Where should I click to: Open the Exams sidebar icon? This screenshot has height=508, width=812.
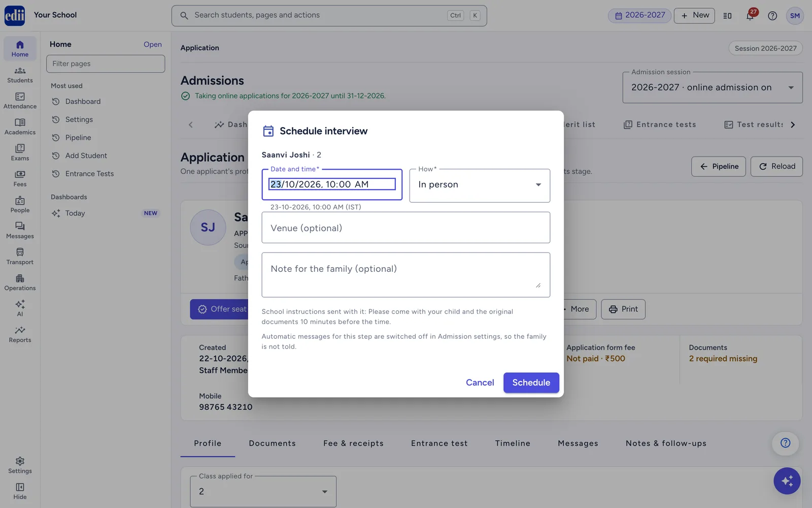[20, 153]
